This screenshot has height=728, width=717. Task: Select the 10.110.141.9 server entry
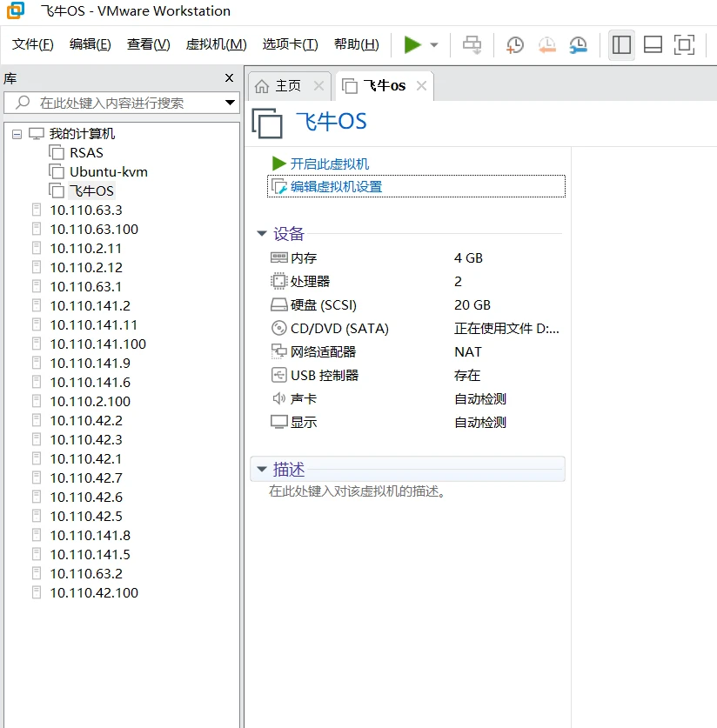click(x=90, y=363)
